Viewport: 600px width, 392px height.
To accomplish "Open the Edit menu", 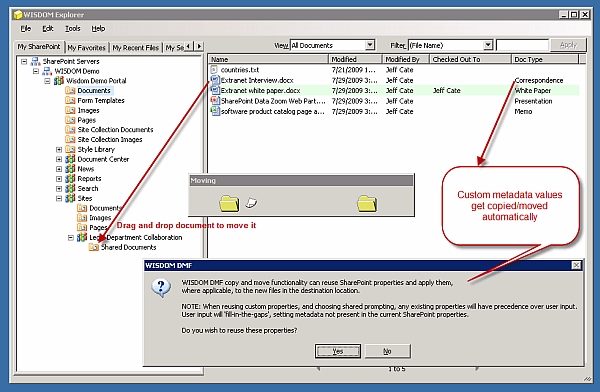I will tap(48, 28).
